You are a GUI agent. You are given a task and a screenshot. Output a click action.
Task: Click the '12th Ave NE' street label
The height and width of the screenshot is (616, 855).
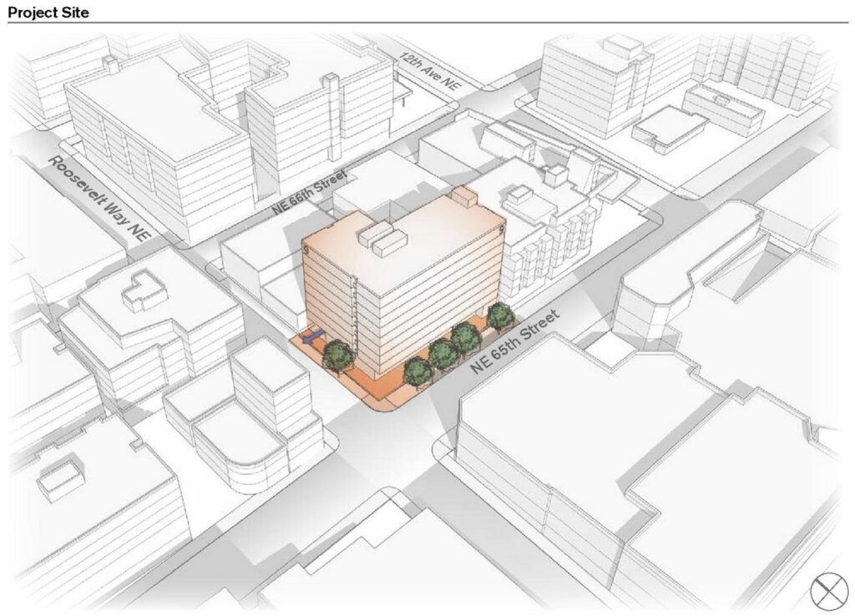point(430,72)
